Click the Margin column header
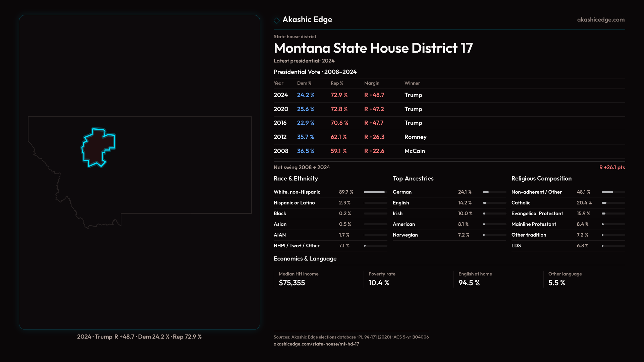The image size is (644, 362). 372,83
